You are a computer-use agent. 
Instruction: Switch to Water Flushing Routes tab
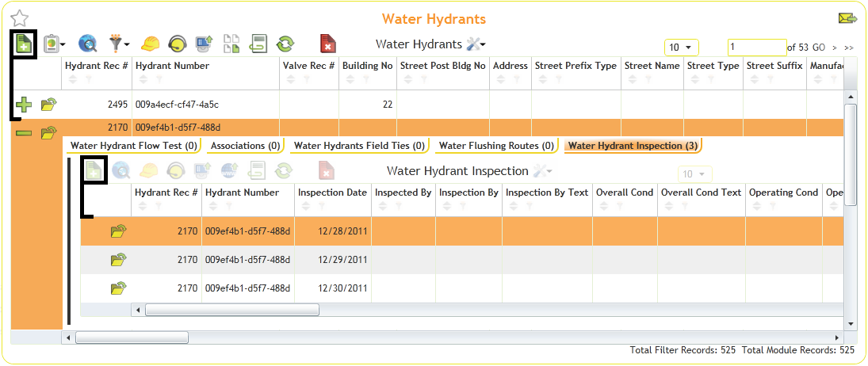pos(496,146)
